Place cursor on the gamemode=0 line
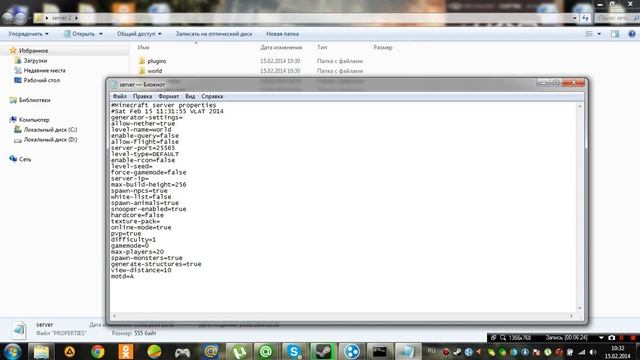The image size is (640, 360). coord(130,246)
